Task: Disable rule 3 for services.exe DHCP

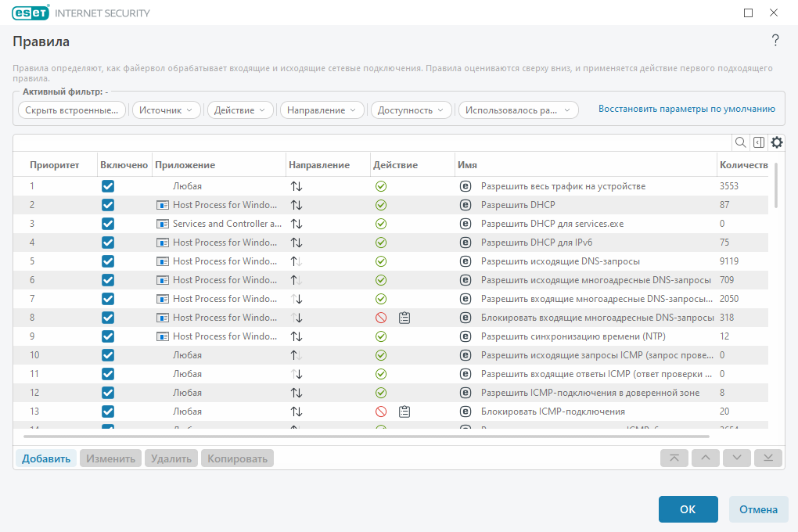Action: pos(108,224)
